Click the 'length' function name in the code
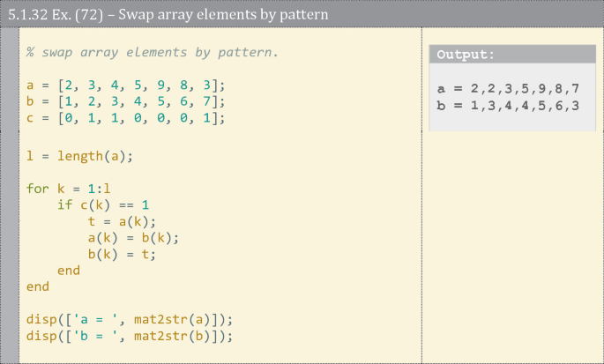The height and width of the screenshot is (364, 604). coord(80,155)
